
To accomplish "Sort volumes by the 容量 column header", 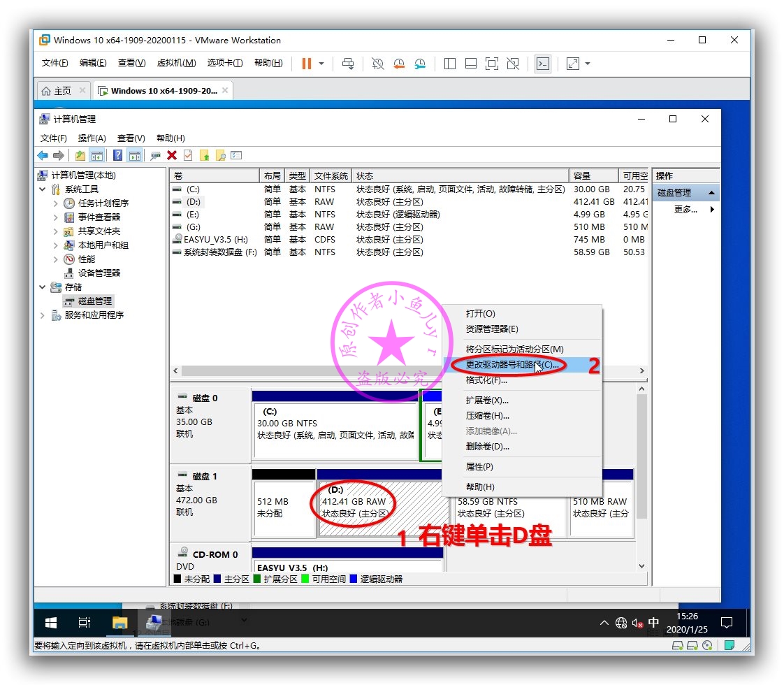I will (x=593, y=176).
